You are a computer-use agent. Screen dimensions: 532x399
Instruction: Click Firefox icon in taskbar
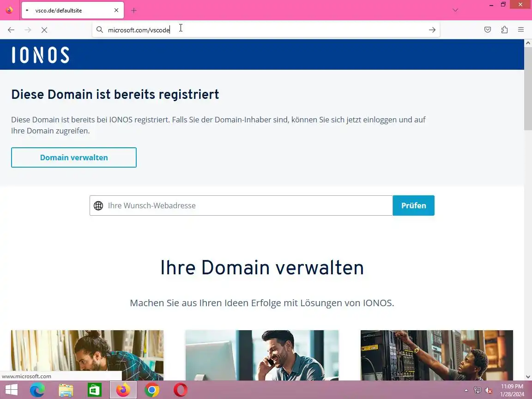pos(123,390)
